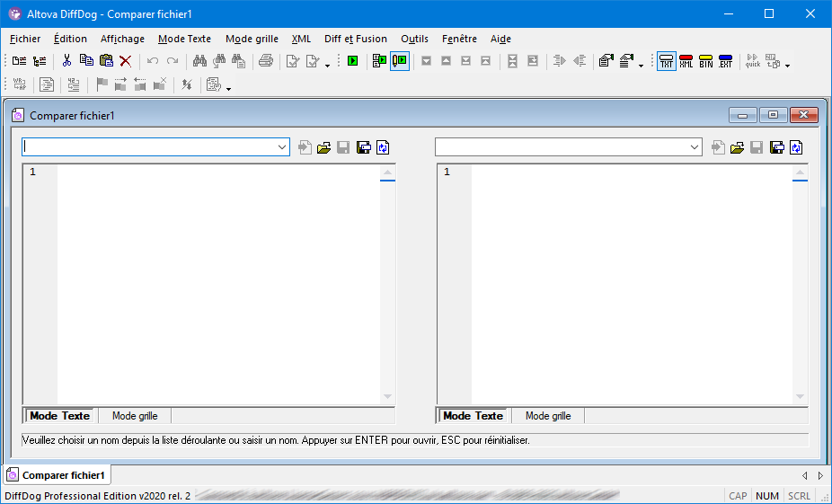This screenshot has width=832, height=504.
Task: Toggle Compare While Editing button
Action: (400, 61)
